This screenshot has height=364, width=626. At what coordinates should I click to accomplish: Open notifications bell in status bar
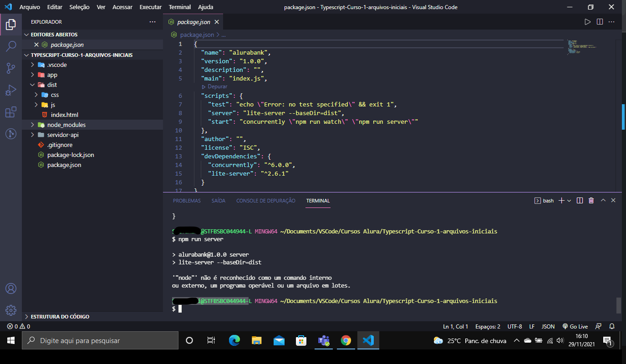612,327
